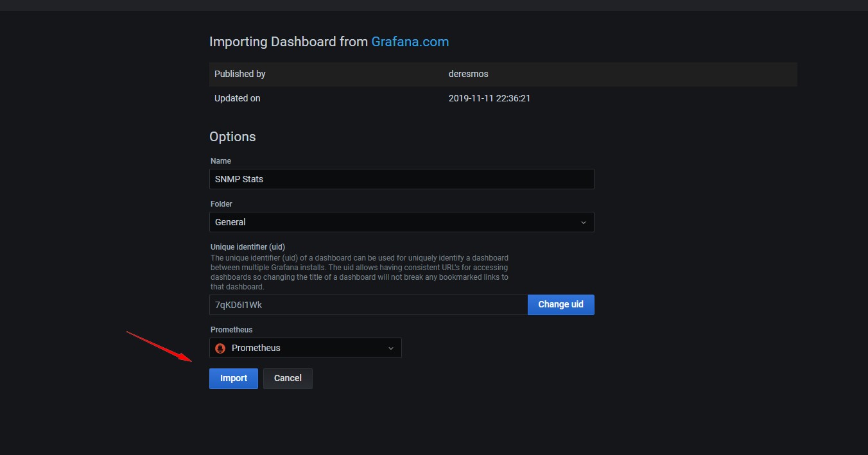Image resolution: width=868 pixels, height=455 pixels.
Task: Focus the uid field with 7qKD6I1Wk
Action: pyautogui.click(x=368, y=305)
